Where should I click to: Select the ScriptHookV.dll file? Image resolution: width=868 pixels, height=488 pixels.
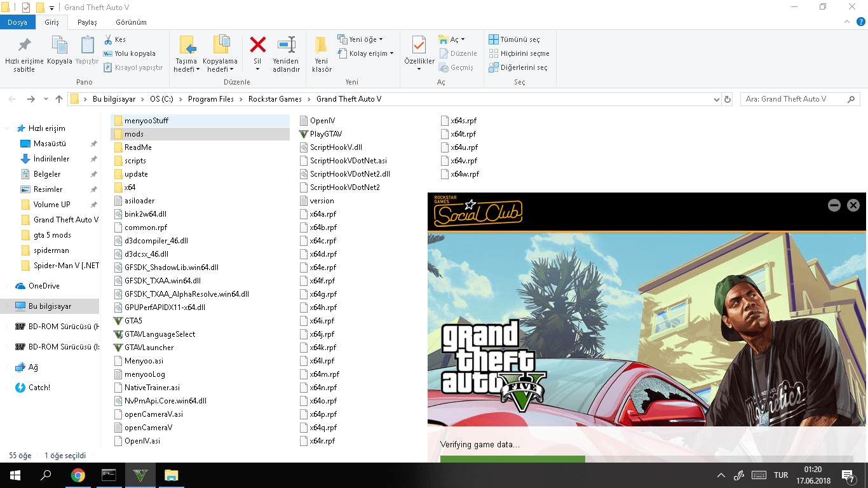click(x=330, y=147)
